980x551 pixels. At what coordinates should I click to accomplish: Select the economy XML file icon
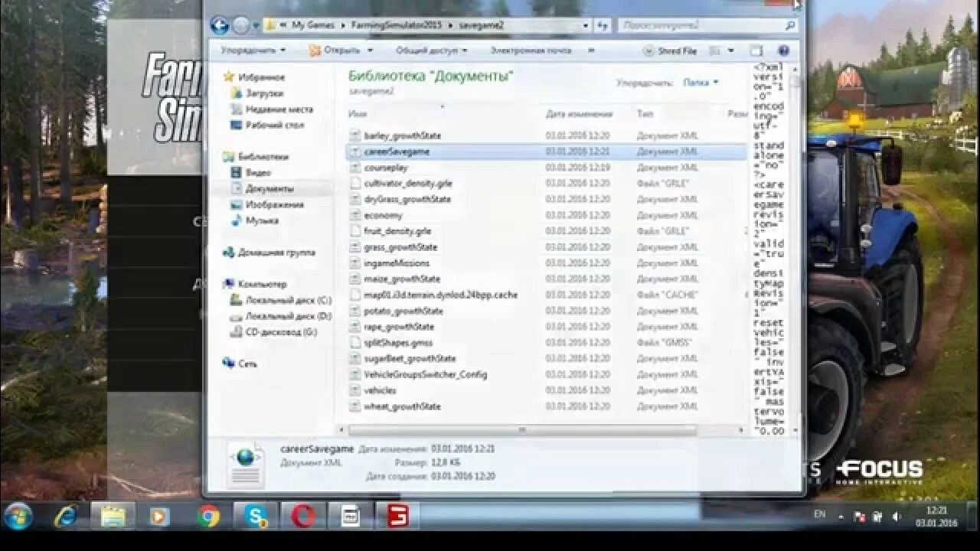click(354, 215)
